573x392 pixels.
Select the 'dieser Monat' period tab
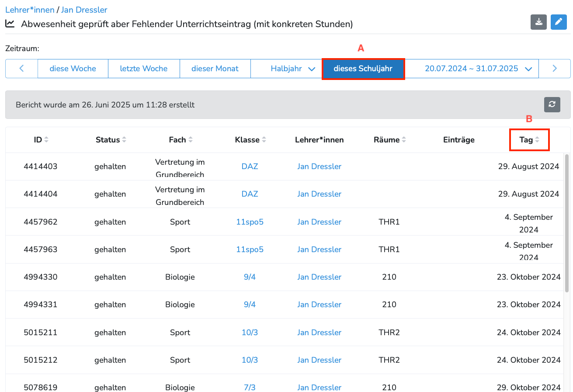point(215,69)
